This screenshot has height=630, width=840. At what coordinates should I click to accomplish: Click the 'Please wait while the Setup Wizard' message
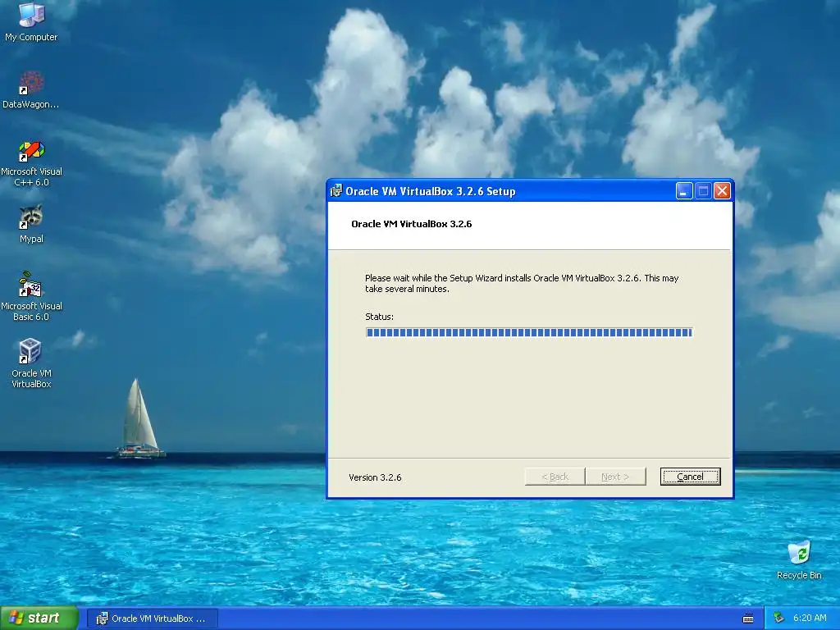522,283
